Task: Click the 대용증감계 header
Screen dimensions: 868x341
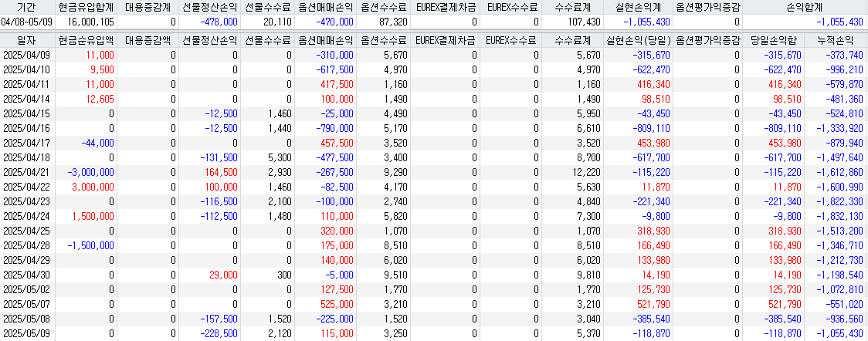Action: click(147, 7)
